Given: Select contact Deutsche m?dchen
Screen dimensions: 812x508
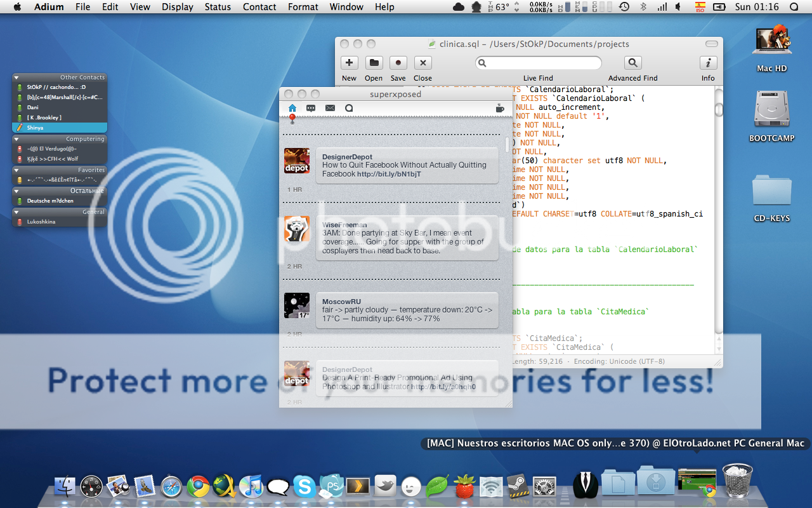Looking at the screenshot, I should point(60,201).
